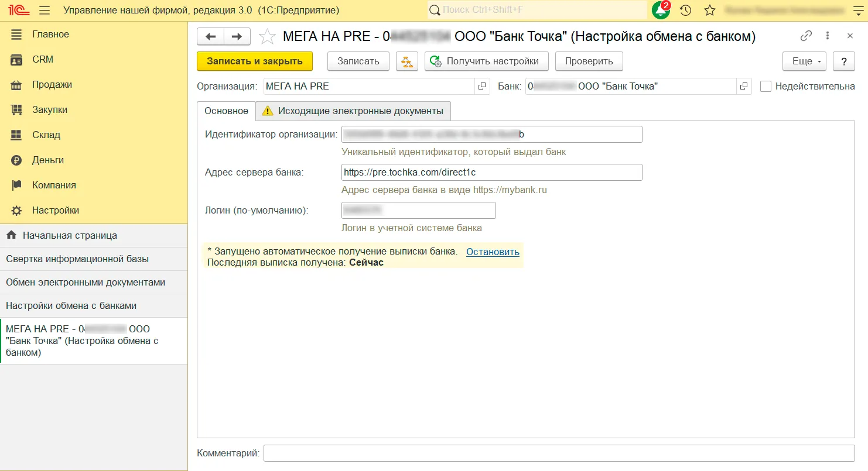Open the Деньги section in sidebar

pyautogui.click(x=48, y=160)
